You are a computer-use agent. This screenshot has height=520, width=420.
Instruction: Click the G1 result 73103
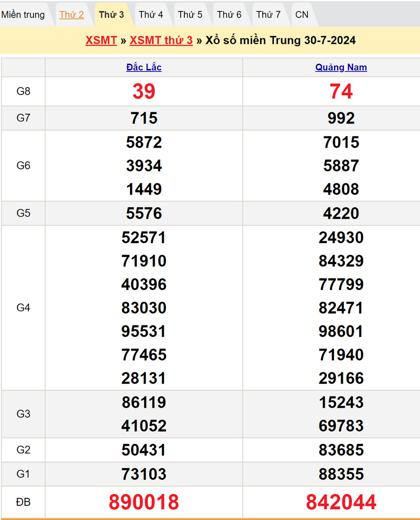pos(144,474)
